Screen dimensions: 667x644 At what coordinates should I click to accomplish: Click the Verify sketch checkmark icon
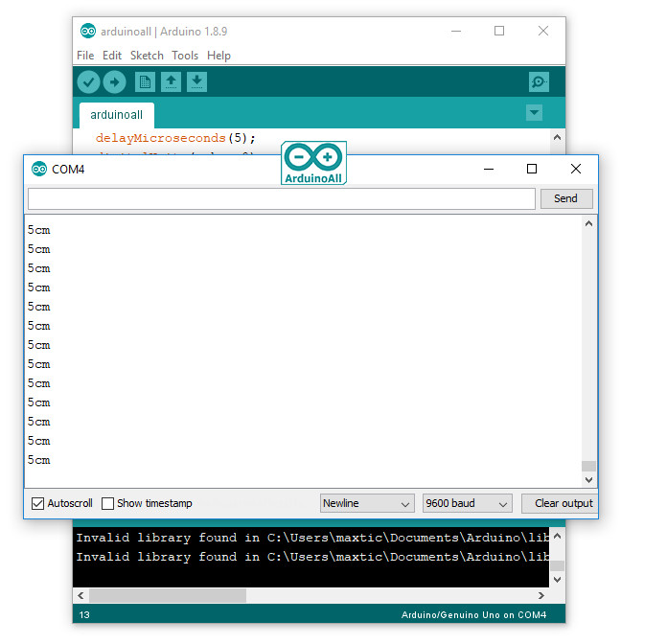click(x=88, y=81)
